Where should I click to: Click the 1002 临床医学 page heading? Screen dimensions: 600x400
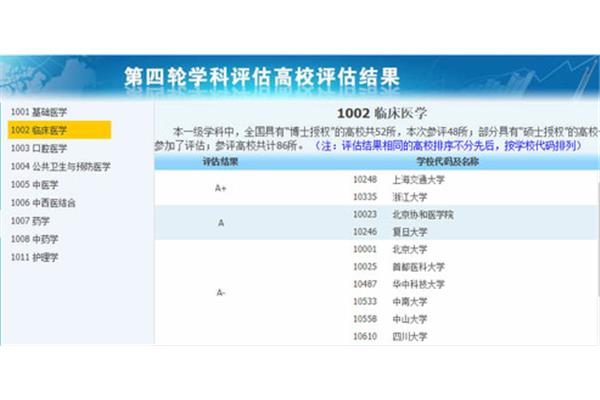(382, 113)
